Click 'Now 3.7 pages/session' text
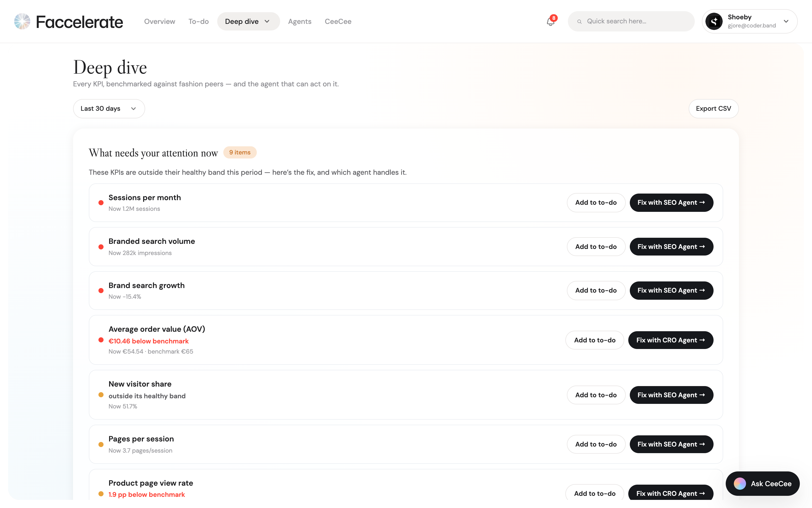Image resolution: width=812 pixels, height=508 pixels. click(x=140, y=451)
